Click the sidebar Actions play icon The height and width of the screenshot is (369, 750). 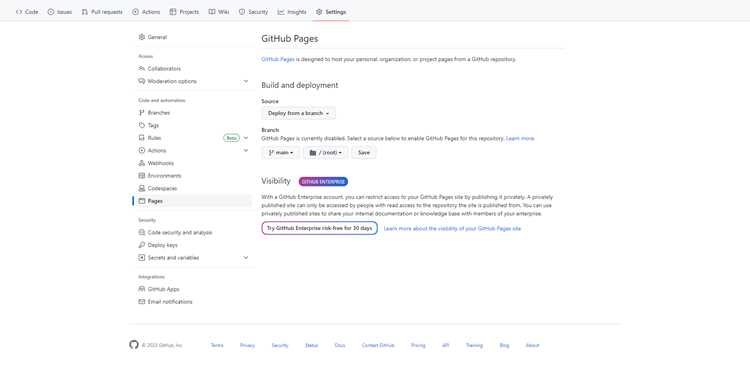(x=142, y=150)
